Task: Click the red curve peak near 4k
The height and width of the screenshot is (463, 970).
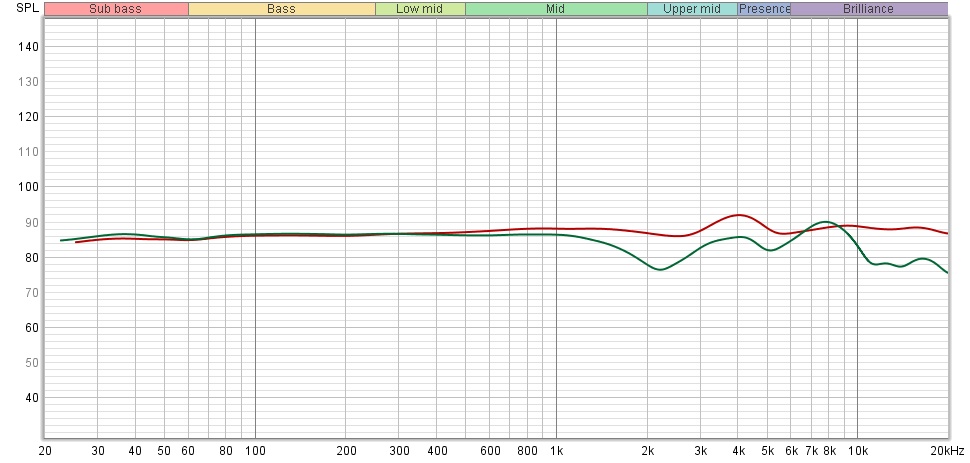Action: [738, 215]
